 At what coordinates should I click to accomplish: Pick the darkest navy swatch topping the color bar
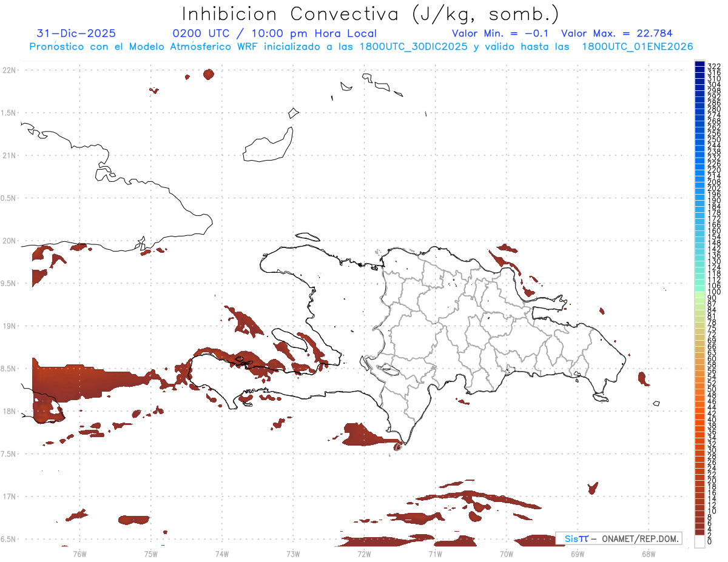tap(699, 64)
